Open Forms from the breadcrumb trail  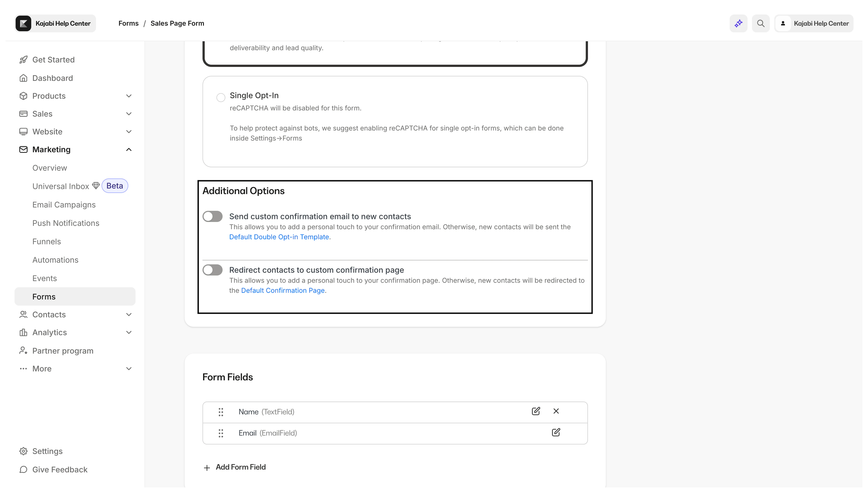tap(128, 23)
